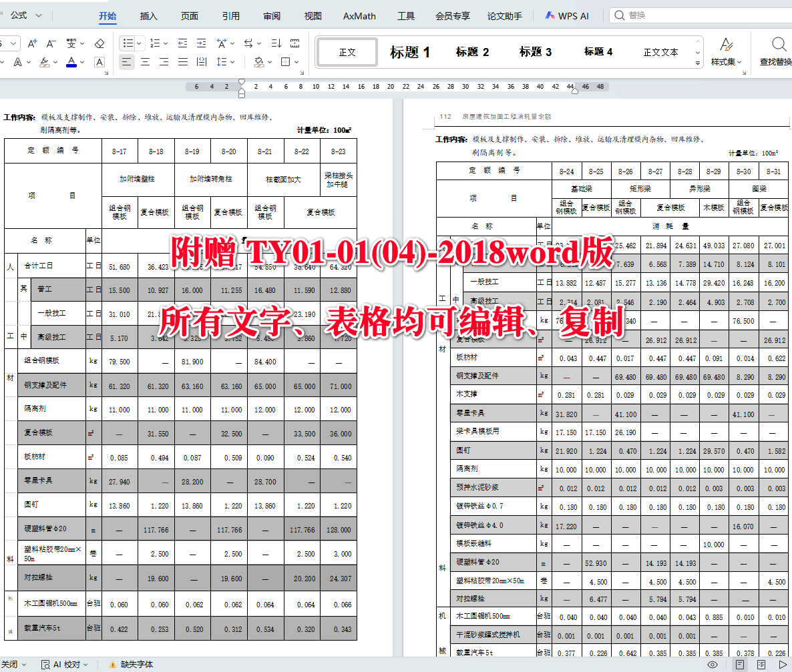This screenshot has width=792, height=672.
Task: Apply distributed alignment
Action: click(202, 61)
